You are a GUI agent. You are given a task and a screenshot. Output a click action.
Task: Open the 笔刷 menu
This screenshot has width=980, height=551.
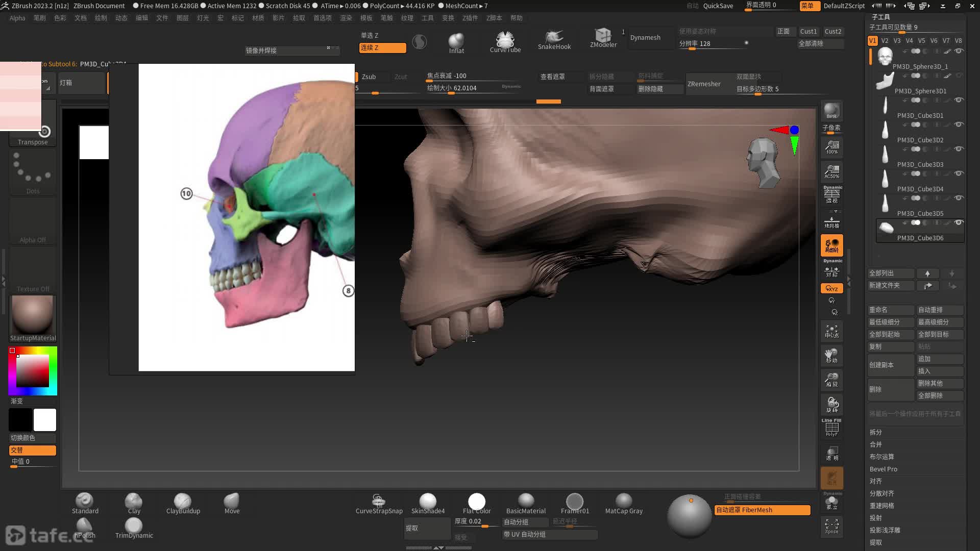(39, 18)
